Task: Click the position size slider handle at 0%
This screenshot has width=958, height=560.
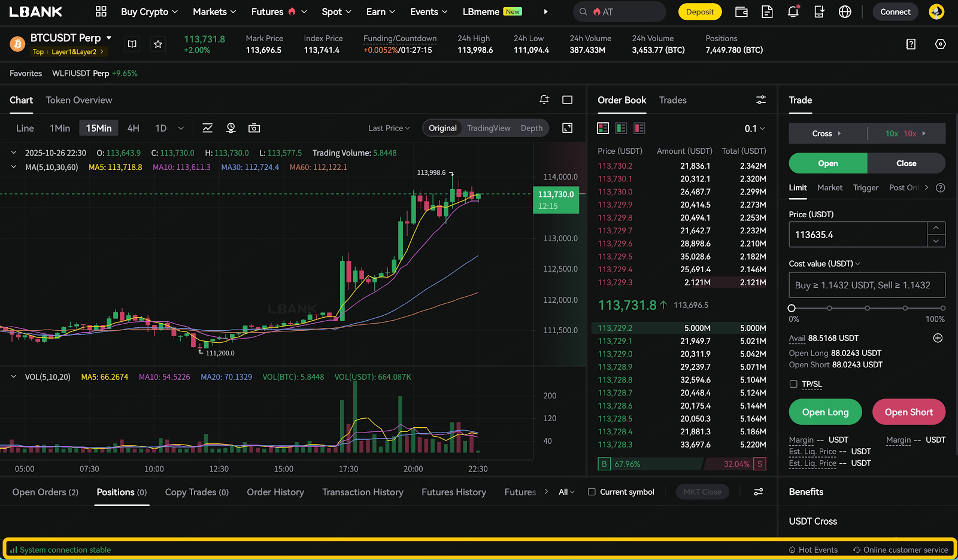Action: coord(792,308)
